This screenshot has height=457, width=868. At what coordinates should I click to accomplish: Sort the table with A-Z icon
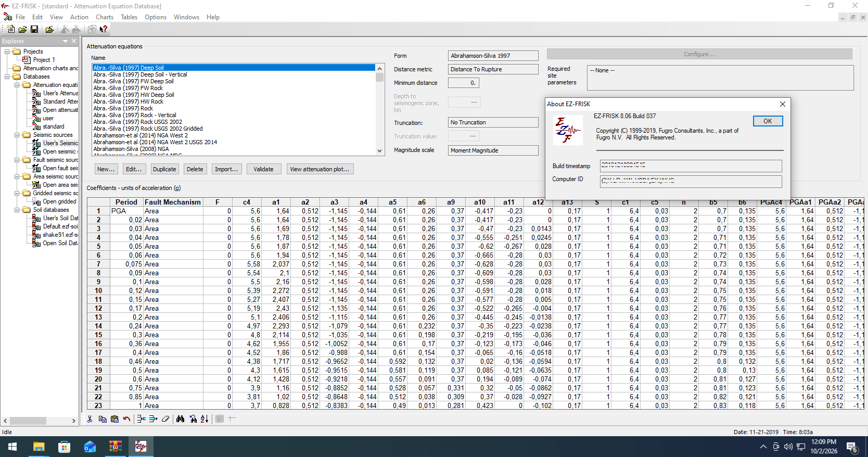(x=205, y=419)
